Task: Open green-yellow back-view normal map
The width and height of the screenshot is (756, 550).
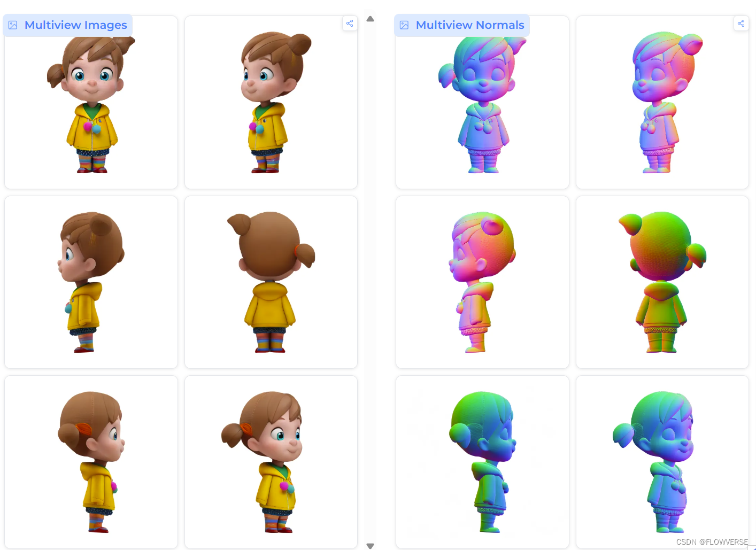Action: click(662, 282)
